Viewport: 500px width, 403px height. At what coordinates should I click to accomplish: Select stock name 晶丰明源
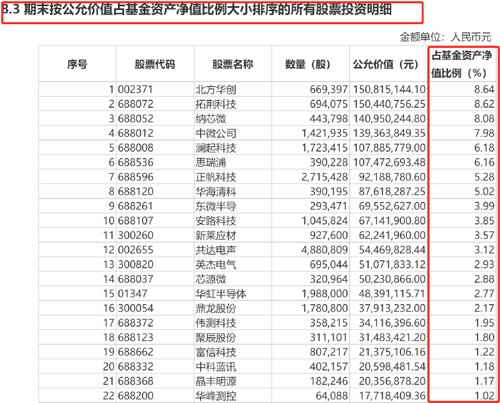(216, 381)
